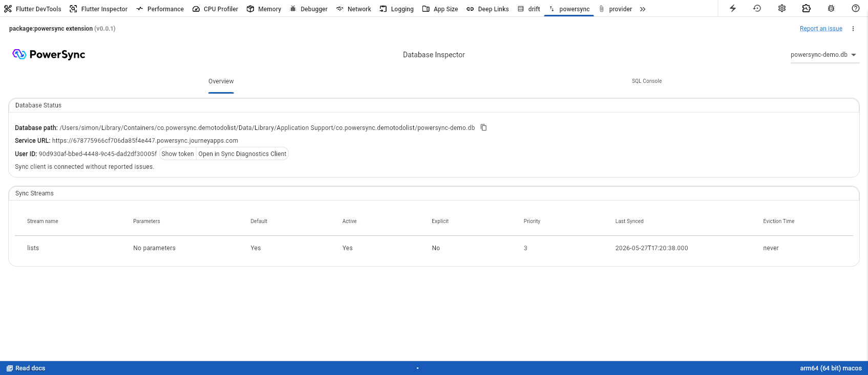Open the DevTools extensions puzzle icon

tap(807, 8)
